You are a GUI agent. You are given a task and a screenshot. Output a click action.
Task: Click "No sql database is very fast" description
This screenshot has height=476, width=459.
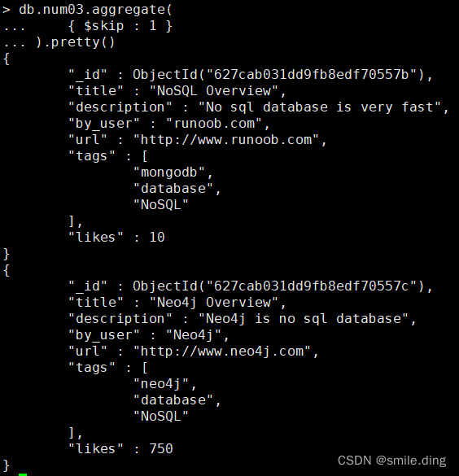[319, 107]
